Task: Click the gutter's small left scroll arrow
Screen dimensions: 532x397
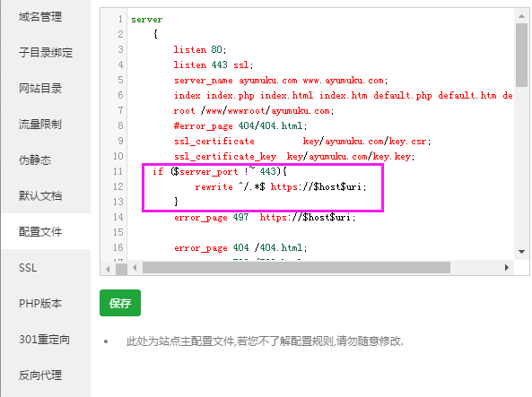Action: [x=108, y=269]
